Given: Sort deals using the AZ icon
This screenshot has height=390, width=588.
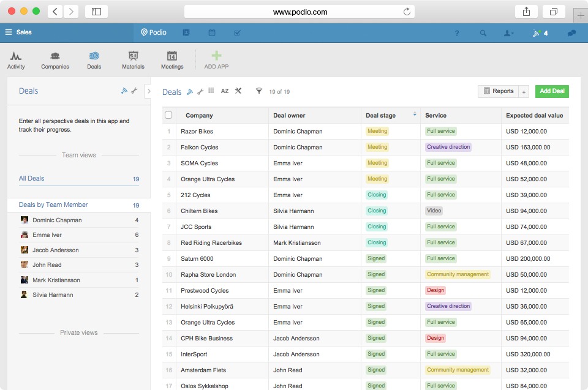Looking at the screenshot, I should [225, 91].
